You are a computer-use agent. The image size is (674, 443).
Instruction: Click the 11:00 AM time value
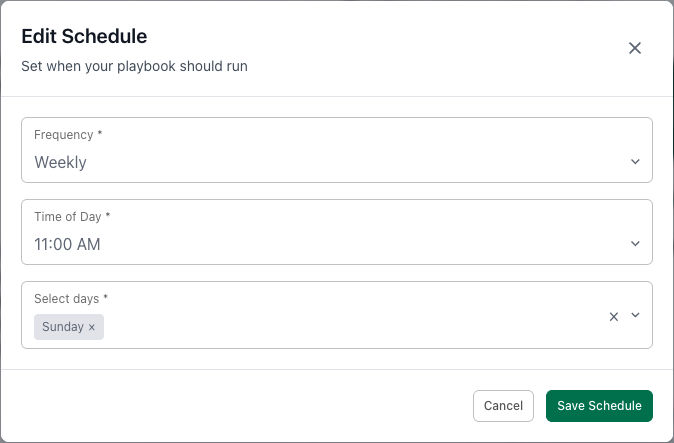click(x=67, y=244)
